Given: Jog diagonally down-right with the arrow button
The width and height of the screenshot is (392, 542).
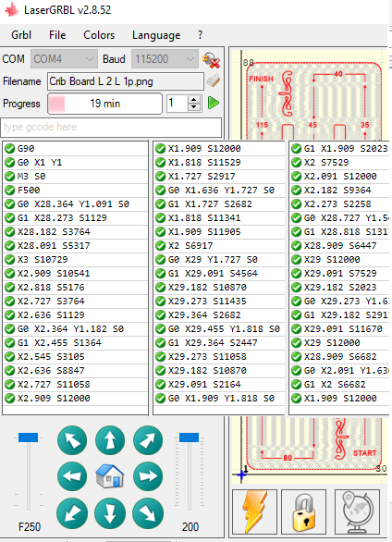Looking at the screenshot, I should (148, 513).
